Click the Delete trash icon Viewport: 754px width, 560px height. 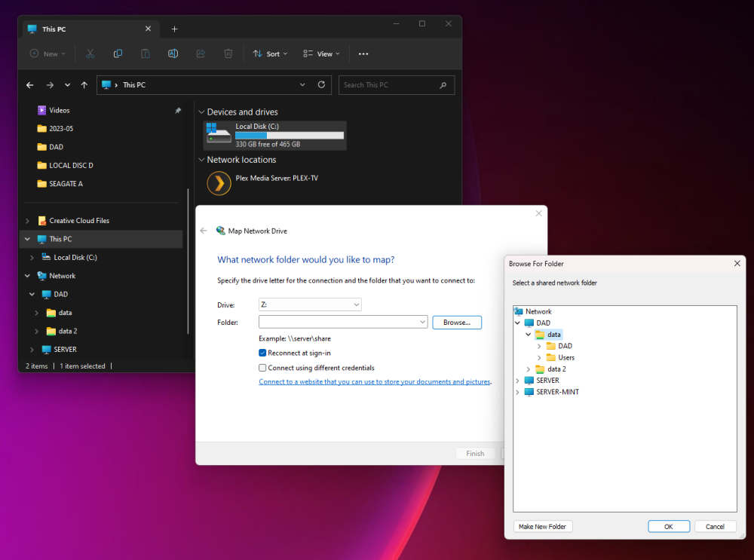pyautogui.click(x=228, y=54)
